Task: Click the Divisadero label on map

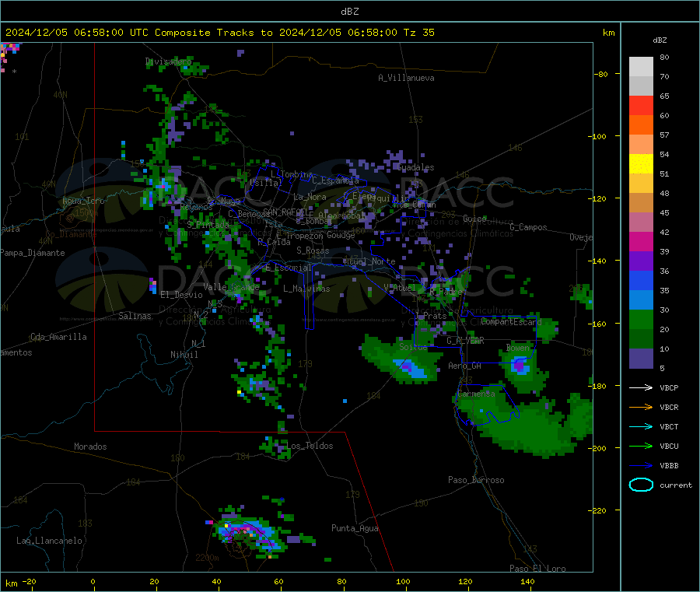Action: tap(168, 61)
